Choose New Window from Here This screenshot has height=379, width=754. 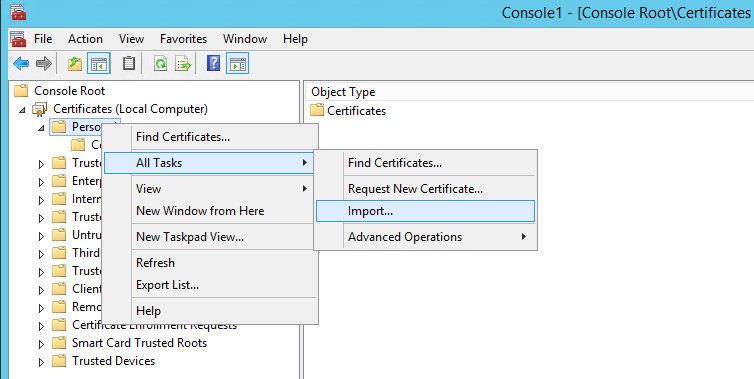210,211
